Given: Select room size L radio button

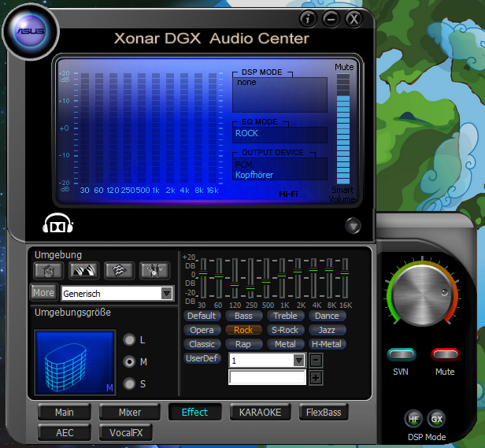Looking at the screenshot, I should 129,339.
